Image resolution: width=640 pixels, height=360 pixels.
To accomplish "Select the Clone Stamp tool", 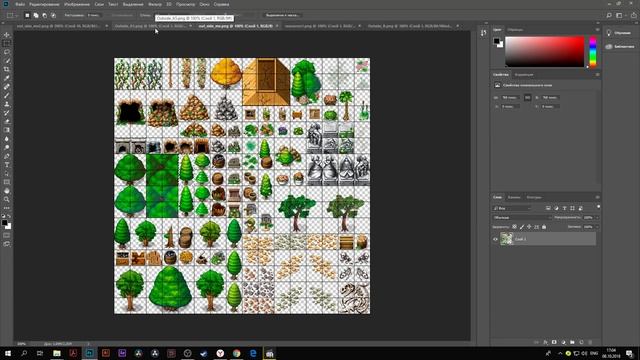I will pyautogui.click(x=7, y=104).
